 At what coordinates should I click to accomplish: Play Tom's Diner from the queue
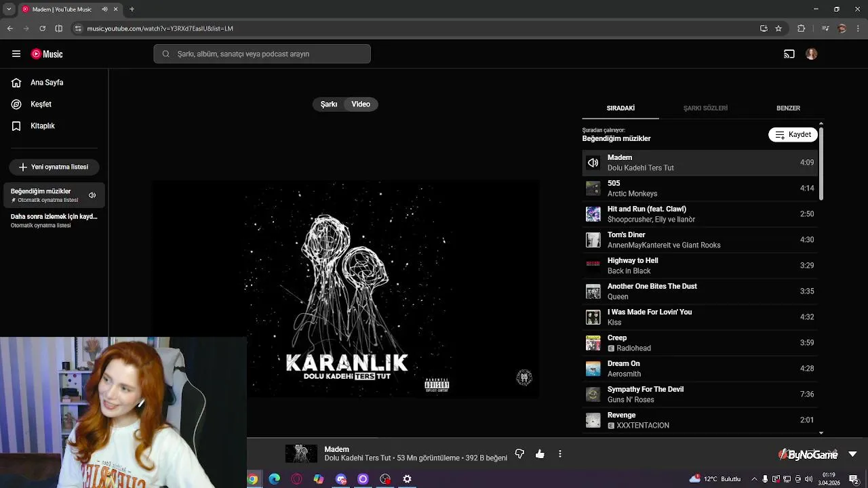[x=700, y=240]
